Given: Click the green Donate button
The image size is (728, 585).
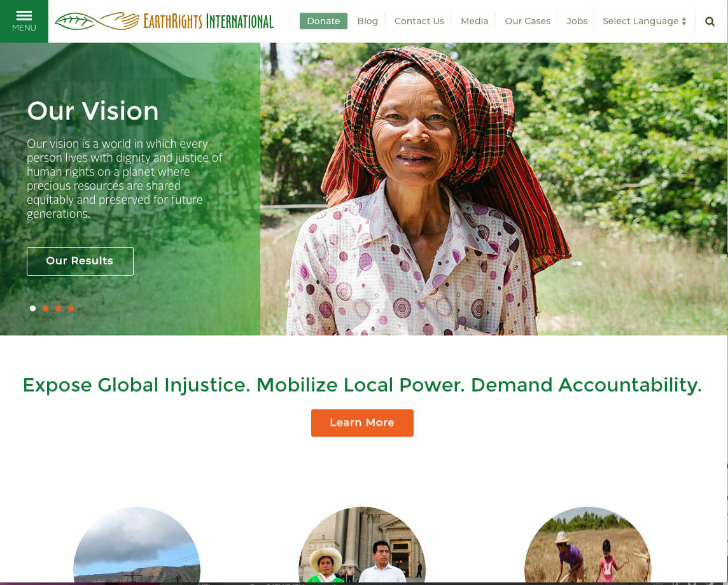Looking at the screenshot, I should (323, 22).
